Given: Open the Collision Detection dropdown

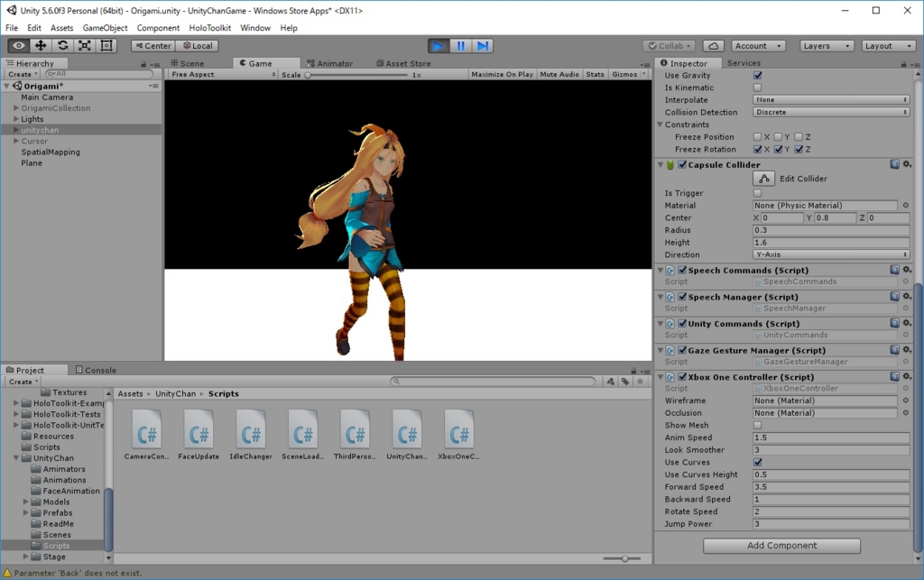Looking at the screenshot, I should (x=831, y=113).
